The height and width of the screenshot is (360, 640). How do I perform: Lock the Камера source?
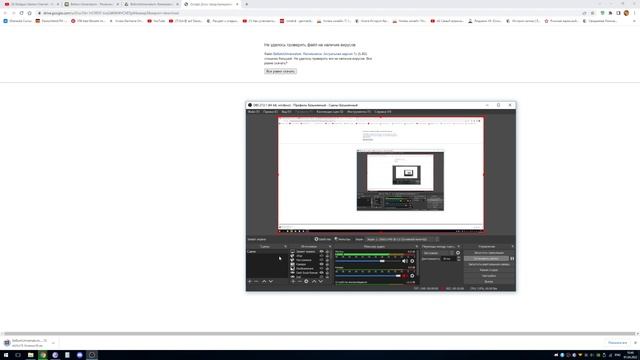327,264
